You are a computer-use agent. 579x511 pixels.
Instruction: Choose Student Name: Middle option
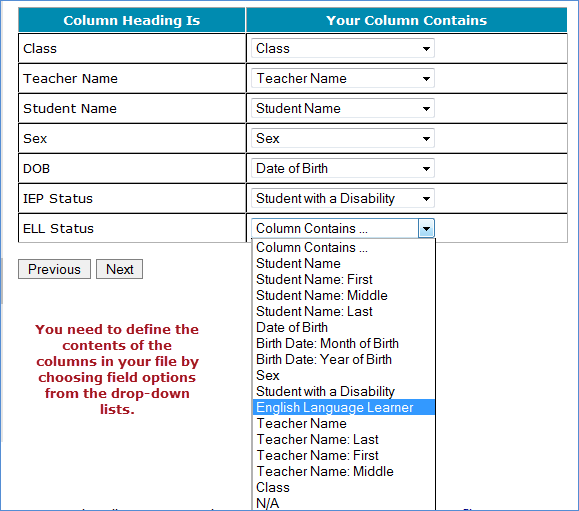coord(344,295)
